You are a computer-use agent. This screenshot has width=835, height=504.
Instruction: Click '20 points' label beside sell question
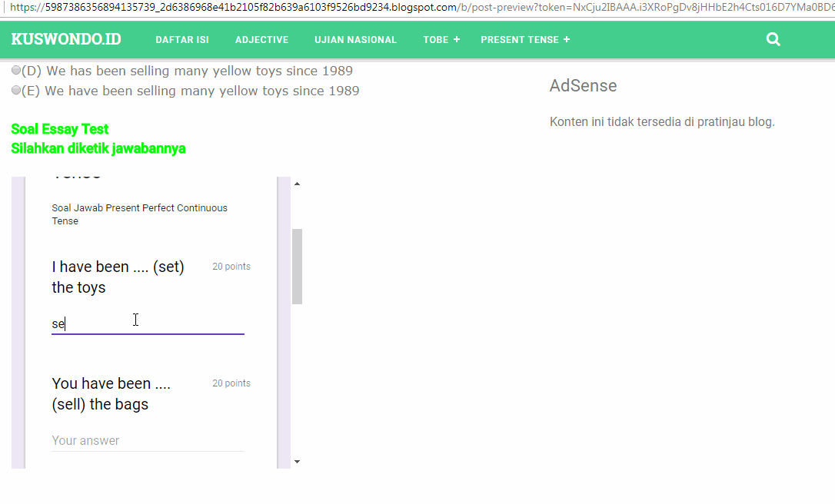(231, 383)
